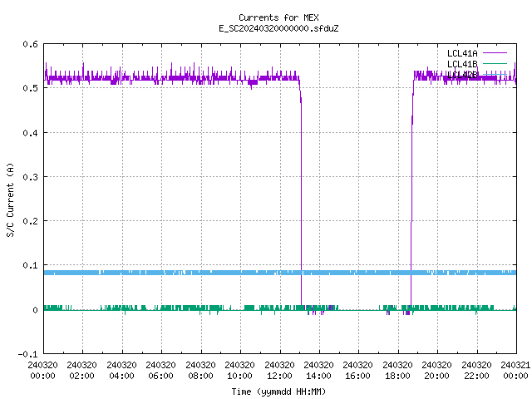This screenshot has width=532, height=399.
Task: Click the 0.2 y-axis tick label
Action: point(31,221)
